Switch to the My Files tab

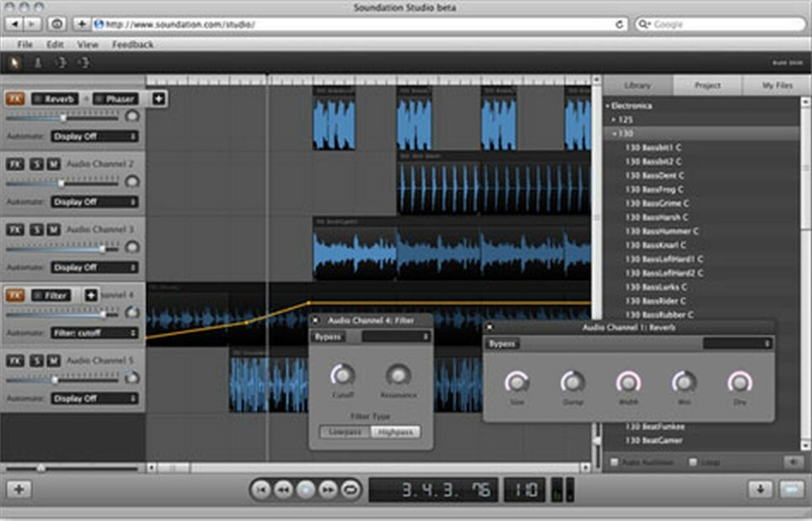click(x=777, y=85)
